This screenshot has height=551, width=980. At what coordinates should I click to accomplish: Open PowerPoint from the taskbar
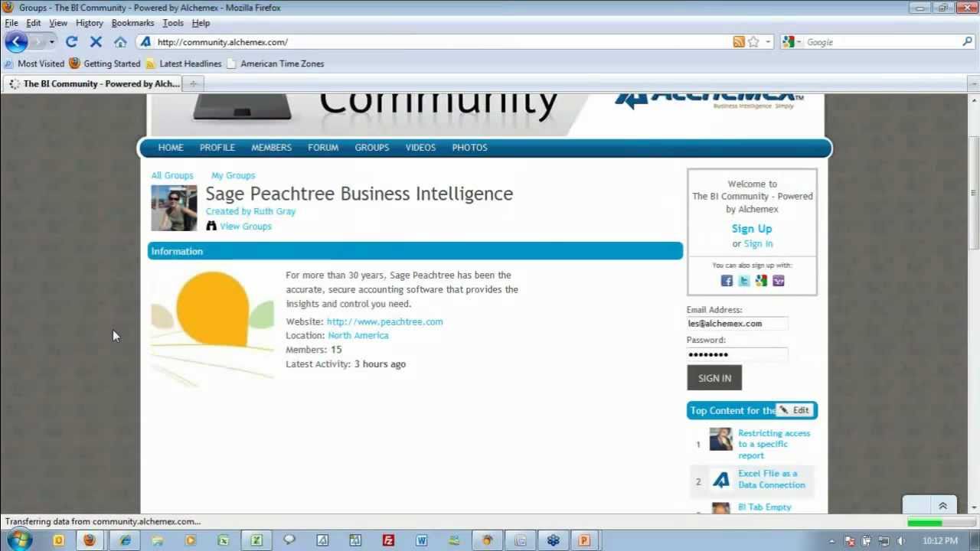(x=584, y=540)
